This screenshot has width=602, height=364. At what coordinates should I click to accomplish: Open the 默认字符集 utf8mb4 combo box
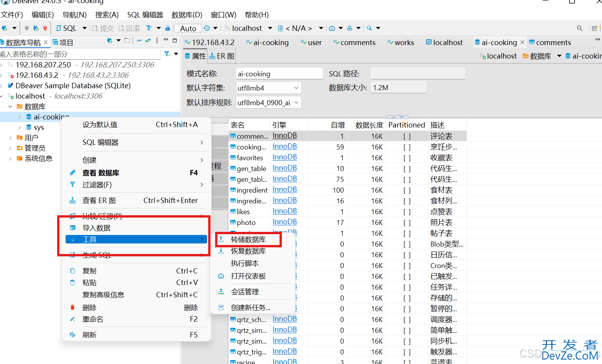[268, 88]
